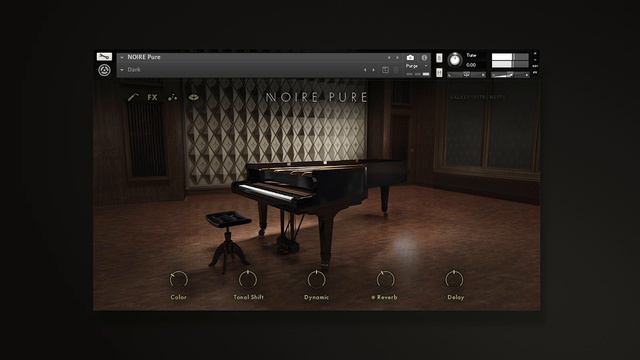The height and width of the screenshot is (360, 640).
Task: Click the NOIRE PURE title text
Action: coord(316,97)
